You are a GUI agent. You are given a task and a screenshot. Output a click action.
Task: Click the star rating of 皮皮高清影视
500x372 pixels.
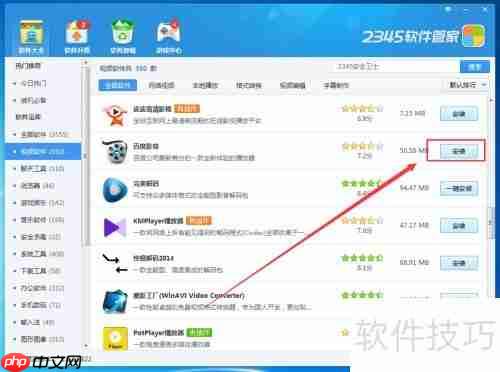pyautogui.click(x=362, y=109)
